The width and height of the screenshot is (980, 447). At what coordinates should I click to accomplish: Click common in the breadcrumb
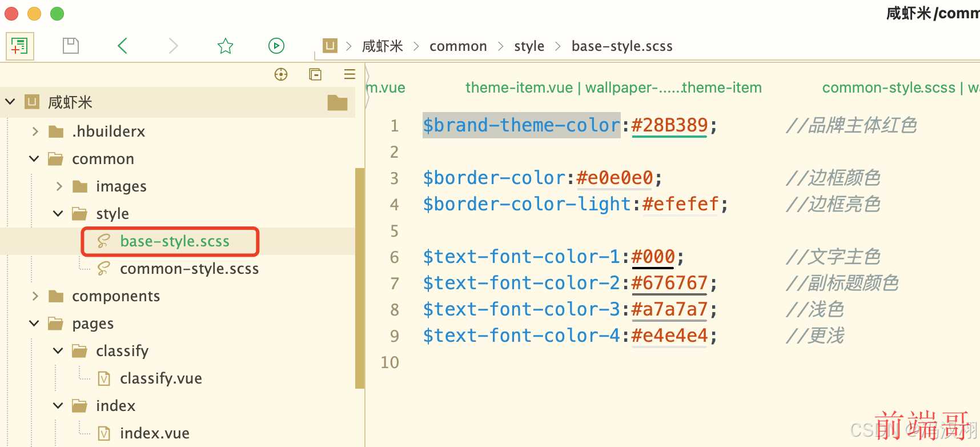[458, 46]
